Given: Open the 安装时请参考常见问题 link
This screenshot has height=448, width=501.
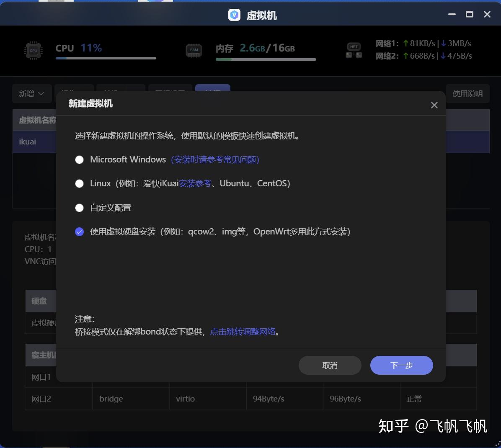Looking at the screenshot, I should coord(215,160).
